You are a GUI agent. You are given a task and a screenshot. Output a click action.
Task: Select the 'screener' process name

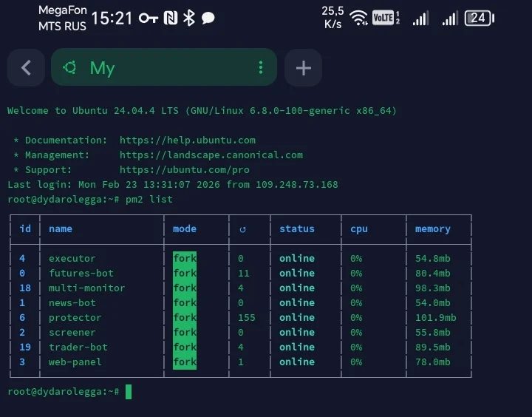(x=72, y=332)
